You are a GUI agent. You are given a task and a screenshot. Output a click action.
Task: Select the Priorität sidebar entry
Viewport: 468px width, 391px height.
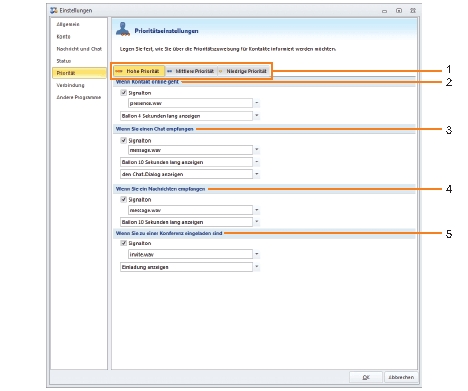coord(79,73)
